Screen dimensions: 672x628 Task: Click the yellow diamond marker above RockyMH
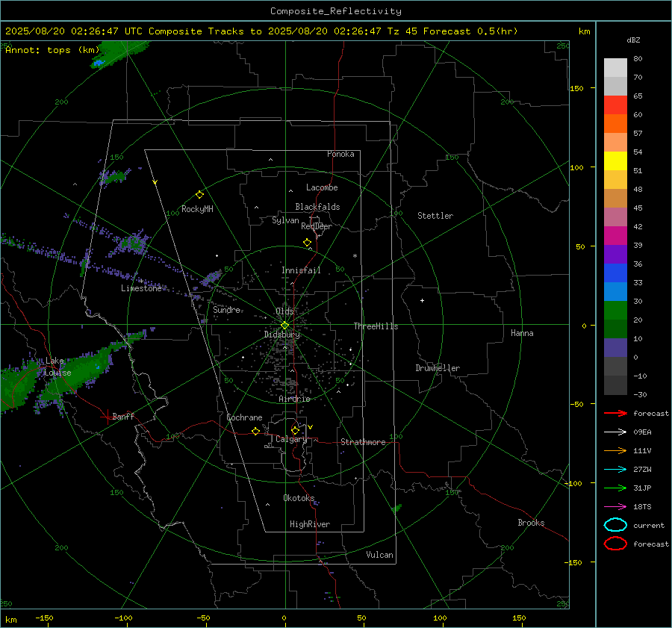(x=199, y=195)
